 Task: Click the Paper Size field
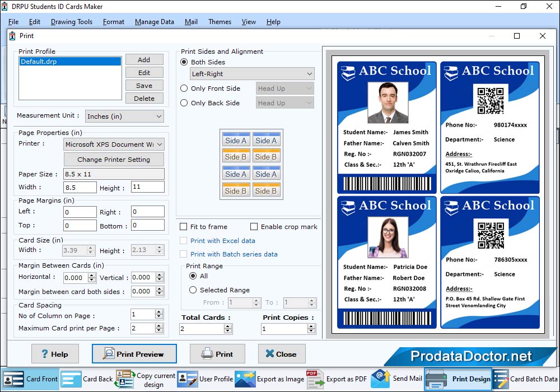(114, 174)
